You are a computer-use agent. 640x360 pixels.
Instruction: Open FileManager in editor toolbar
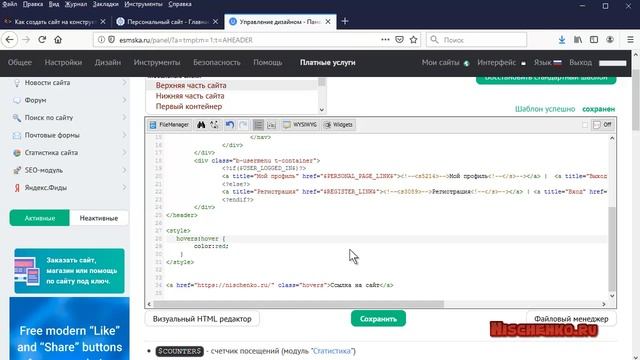[x=169, y=124]
